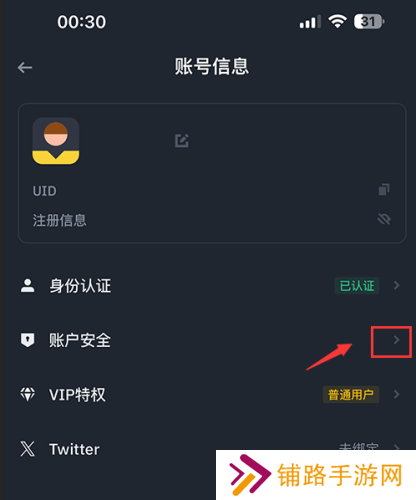Click the 注册信息 label row
Screen dimensions: 416x500
212,220
